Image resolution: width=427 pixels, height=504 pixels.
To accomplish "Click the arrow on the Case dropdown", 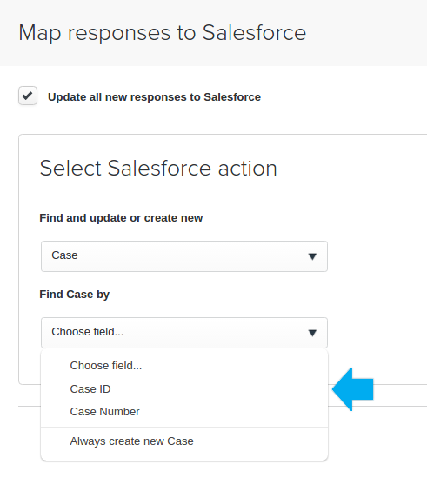I will pyautogui.click(x=312, y=256).
